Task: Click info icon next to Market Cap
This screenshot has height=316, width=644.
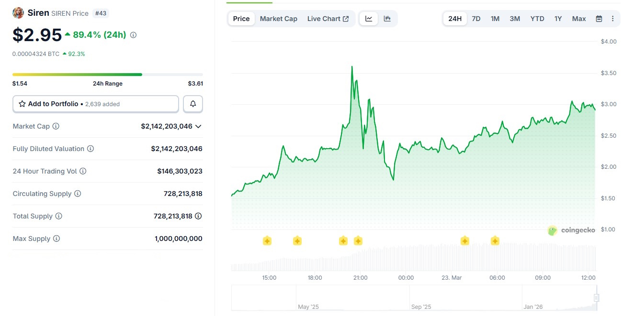Action: pyautogui.click(x=56, y=126)
